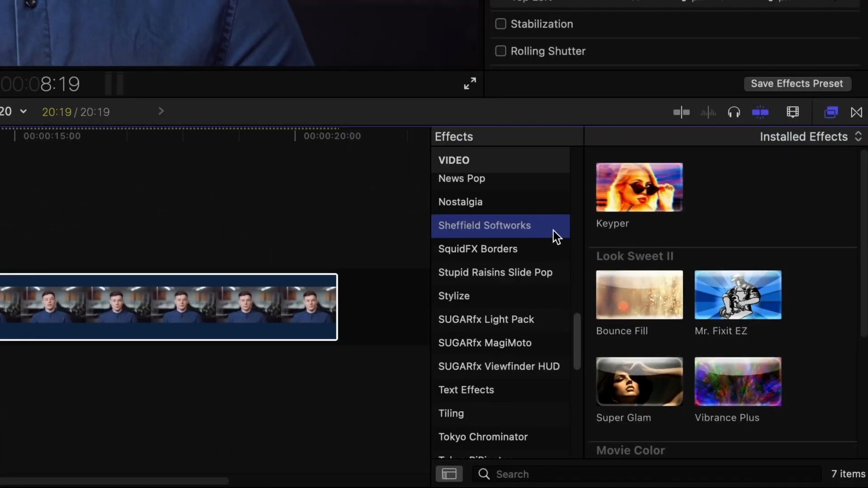Click Save Effects Preset button
868x488 pixels.
(x=797, y=84)
